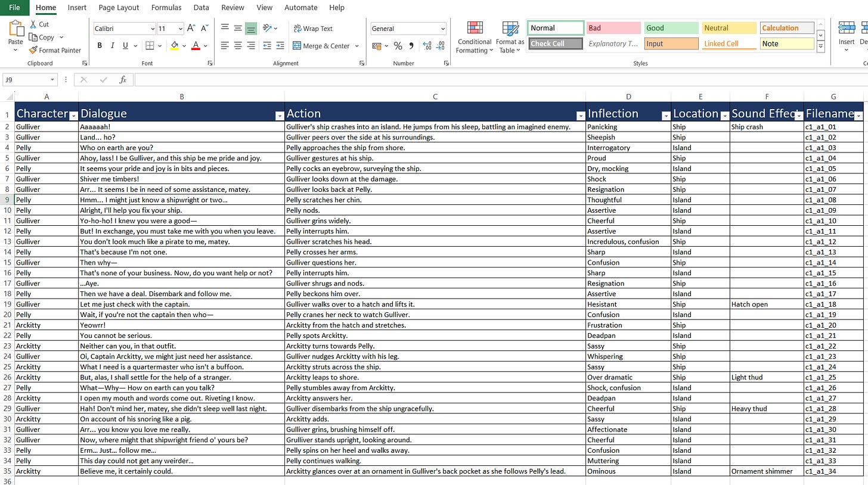
Task: Apply the Good cell style
Action: click(x=671, y=28)
